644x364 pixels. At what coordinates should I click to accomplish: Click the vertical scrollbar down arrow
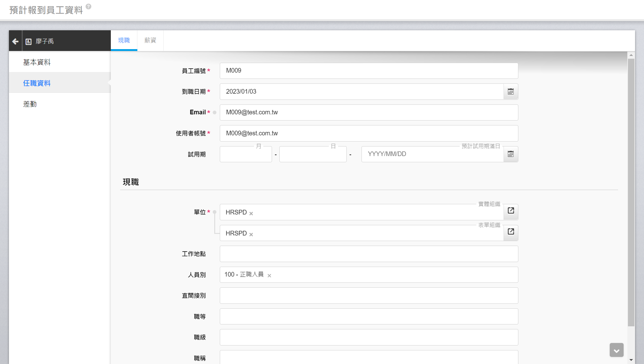[631, 360]
